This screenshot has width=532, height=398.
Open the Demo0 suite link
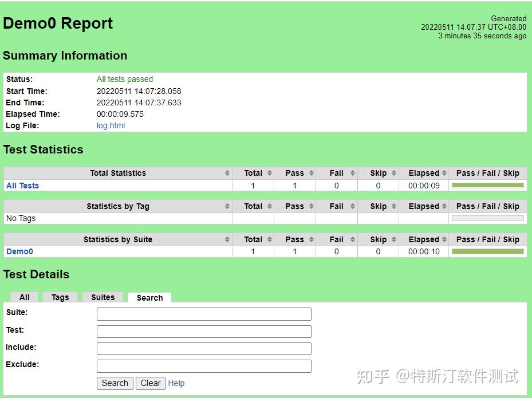point(19,251)
